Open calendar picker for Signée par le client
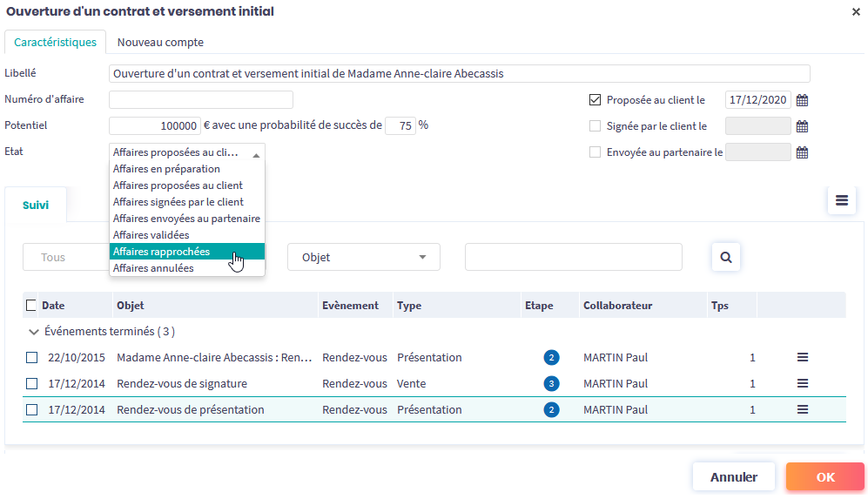 [x=803, y=126]
